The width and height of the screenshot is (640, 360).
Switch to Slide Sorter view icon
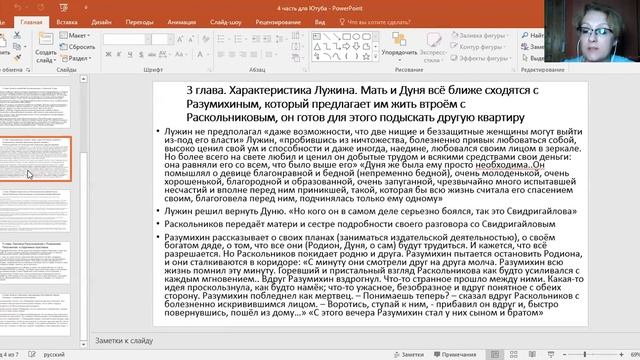pos(513,355)
